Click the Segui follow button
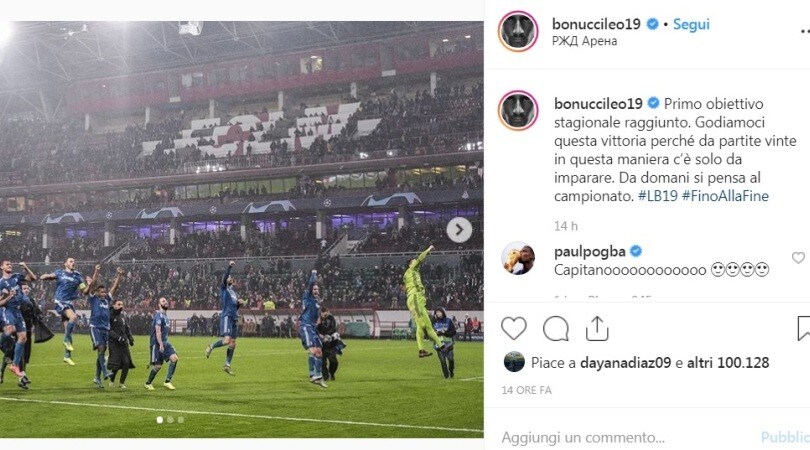Screen dimensions: 810x450 click(691, 24)
